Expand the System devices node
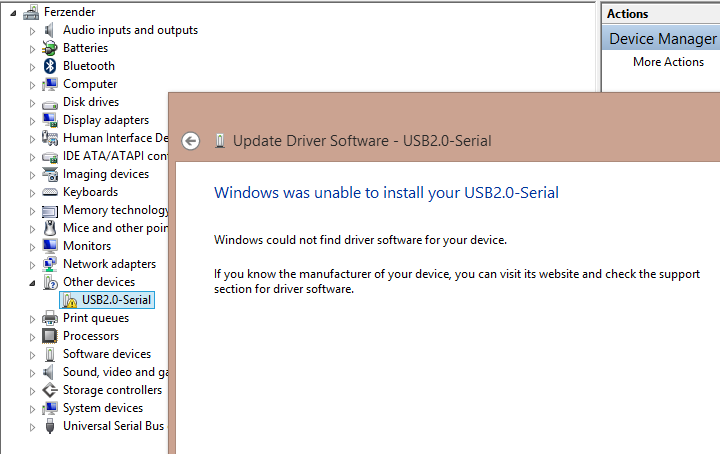Image resolution: width=720 pixels, height=454 pixels. [32, 409]
